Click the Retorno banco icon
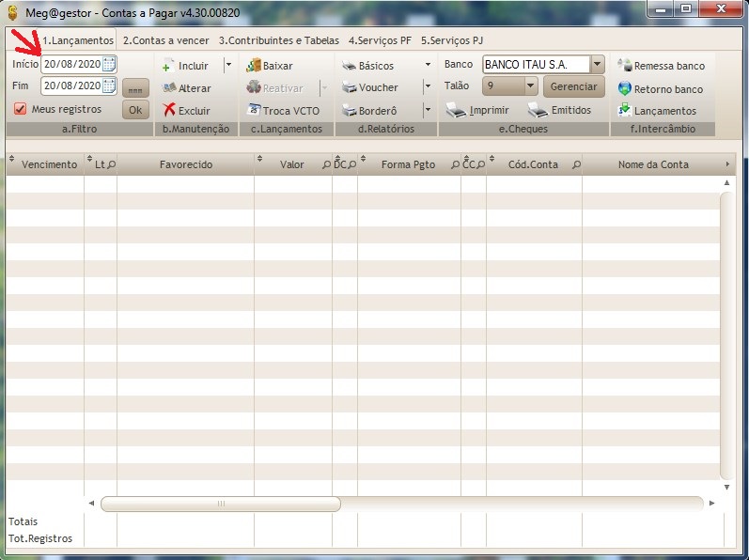This screenshot has height=560, width=749. pyautogui.click(x=625, y=89)
